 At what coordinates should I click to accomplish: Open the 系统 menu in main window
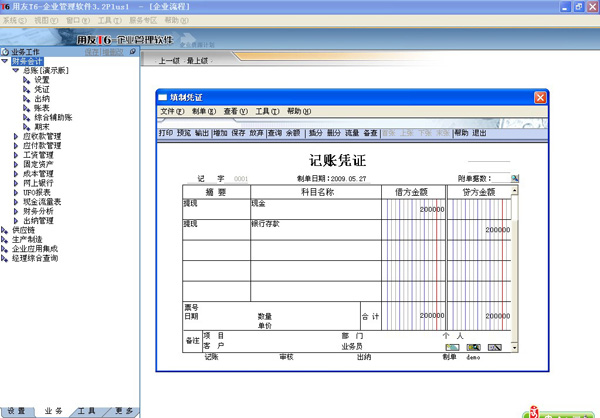click(15, 20)
